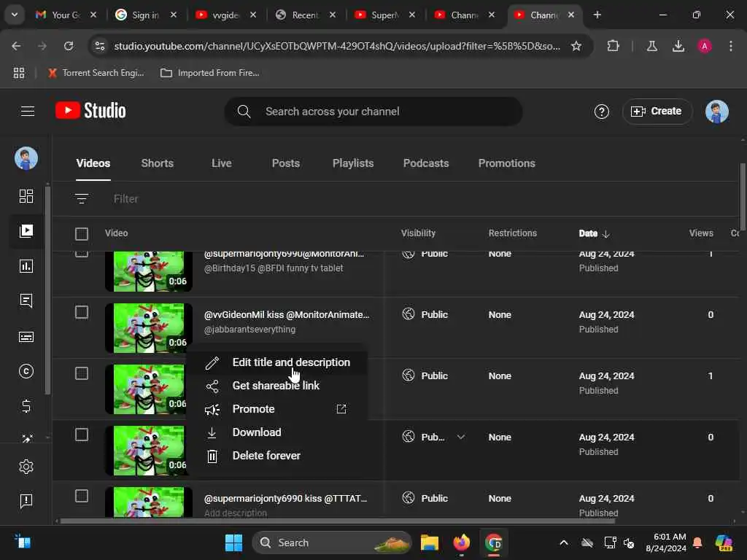
Task: Choose Promote in context menu
Action: point(276,409)
